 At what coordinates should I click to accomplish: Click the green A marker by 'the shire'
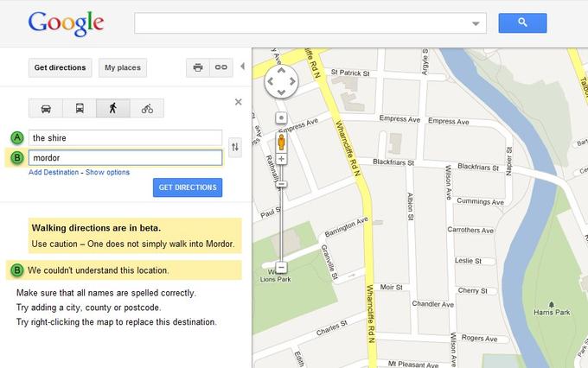(x=17, y=138)
